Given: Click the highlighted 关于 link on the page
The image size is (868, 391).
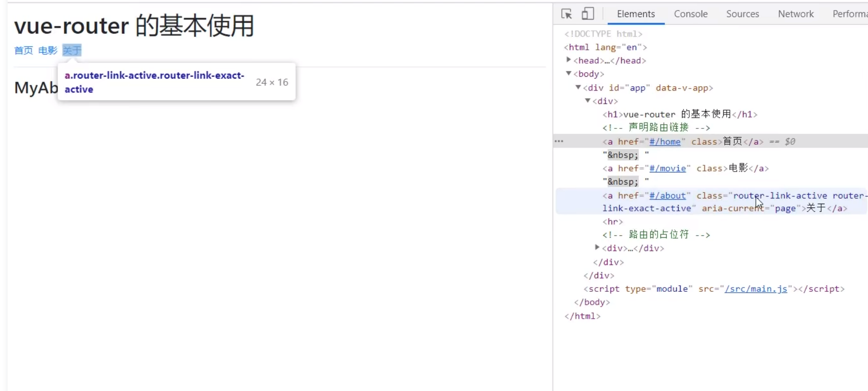Looking at the screenshot, I should coord(72,50).
